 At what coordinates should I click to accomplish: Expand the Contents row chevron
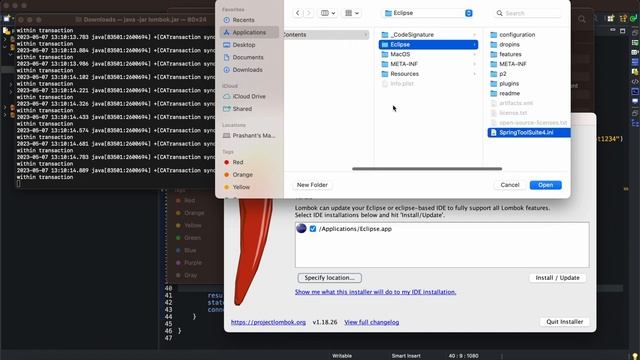click(x=365, y=35)
